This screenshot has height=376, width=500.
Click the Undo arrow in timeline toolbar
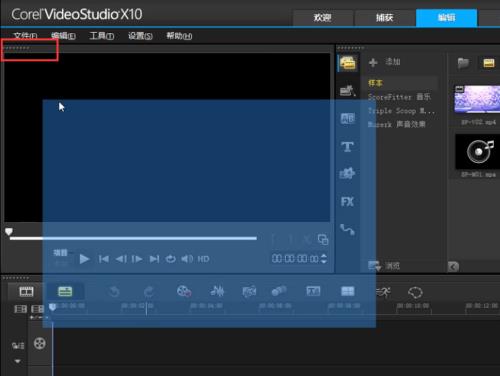point(114,292)
